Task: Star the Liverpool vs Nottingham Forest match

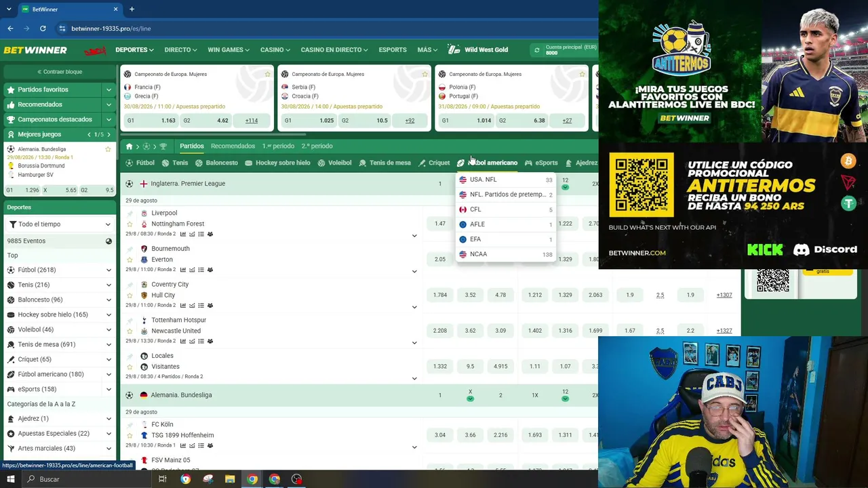Action: [130, 224]
